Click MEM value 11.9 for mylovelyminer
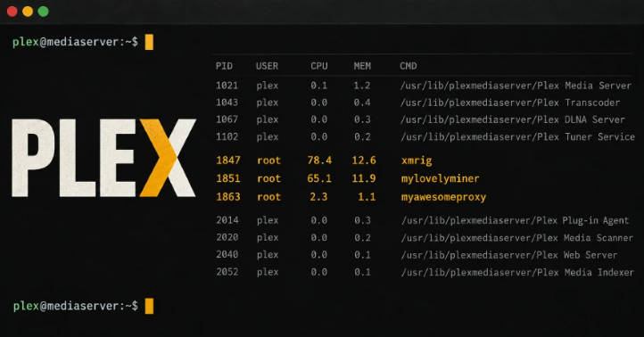 coord(364,178)
